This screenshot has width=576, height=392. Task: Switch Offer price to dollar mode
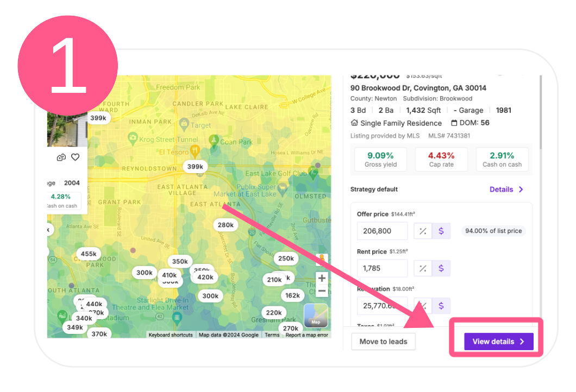pos(441,231)
